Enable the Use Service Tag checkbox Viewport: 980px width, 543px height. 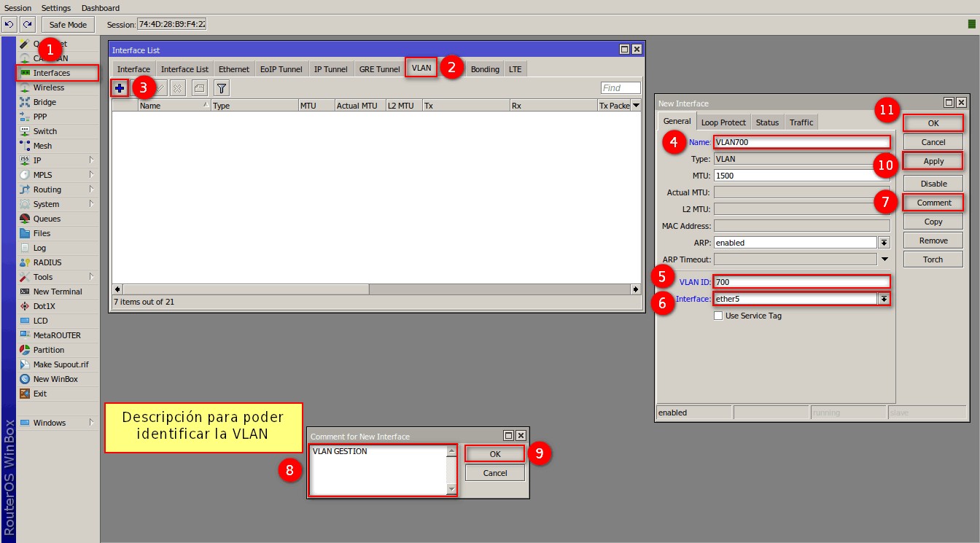coord(718,316)
